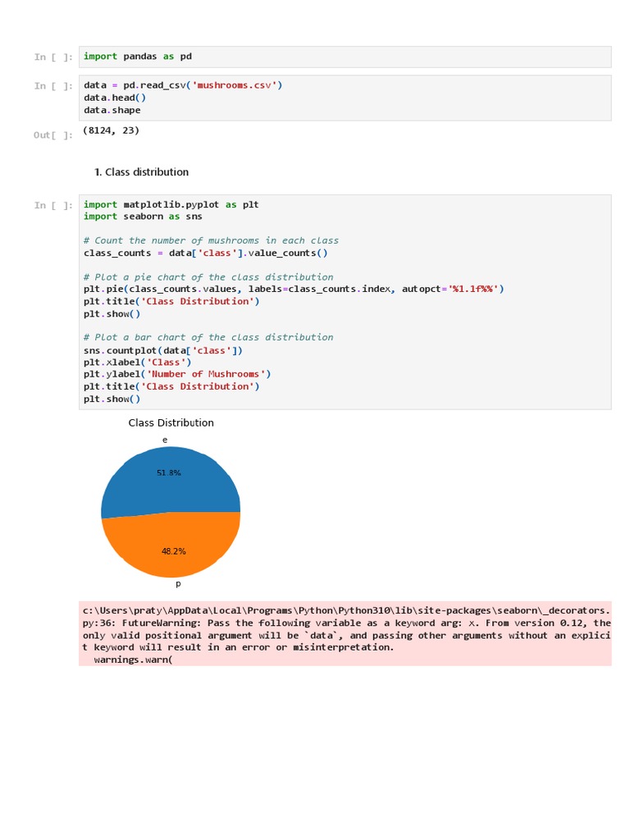Click the sns.countplot(data['class']) line
630x840 pixels.
[163, 350]
